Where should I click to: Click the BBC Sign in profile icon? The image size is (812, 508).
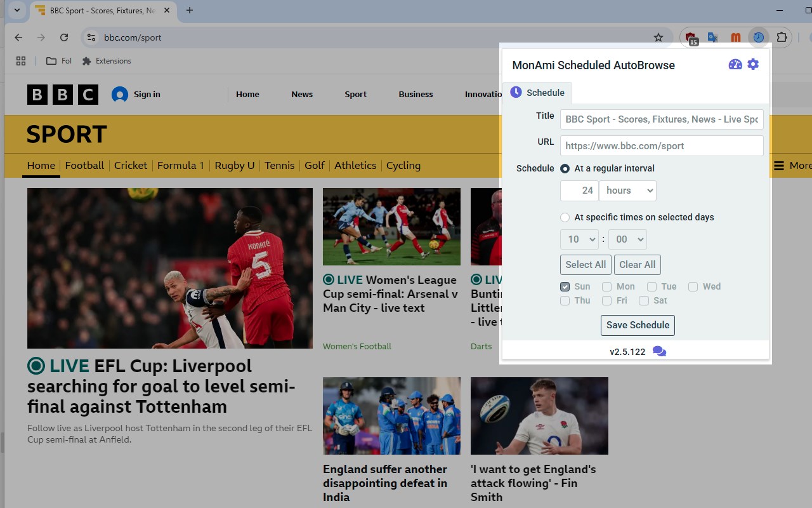[x=120, y=95]
